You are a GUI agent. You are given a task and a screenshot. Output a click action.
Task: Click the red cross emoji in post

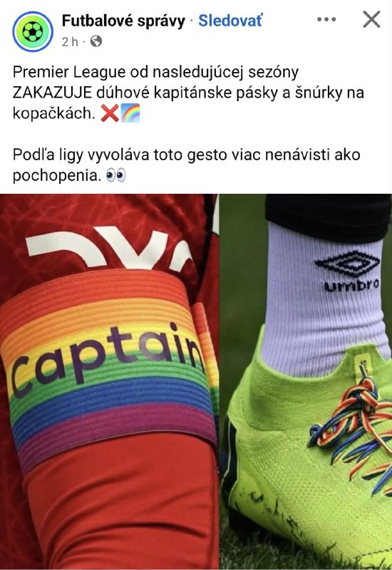coord(110,114)
